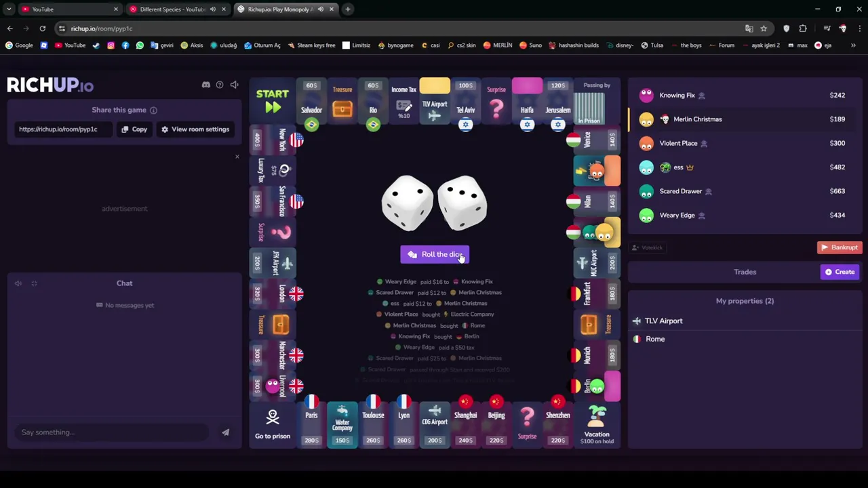Mute the Richup.io browser tab
This screenshot has height=488, width=868.
[321, 9]
